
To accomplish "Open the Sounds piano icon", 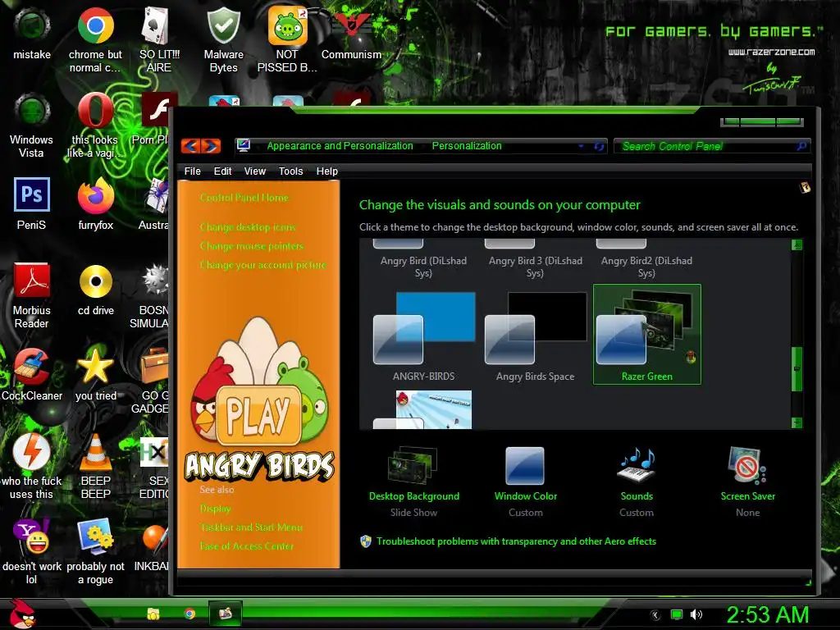I will click(637, 466).
